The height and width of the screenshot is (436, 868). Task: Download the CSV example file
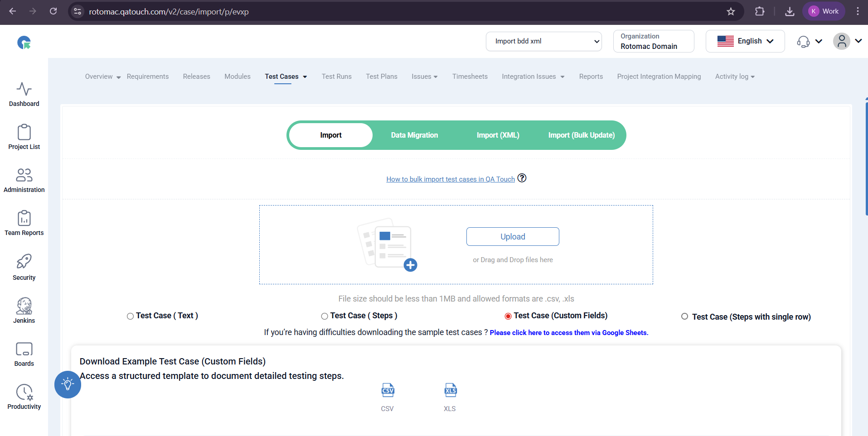tap(388, 391)
